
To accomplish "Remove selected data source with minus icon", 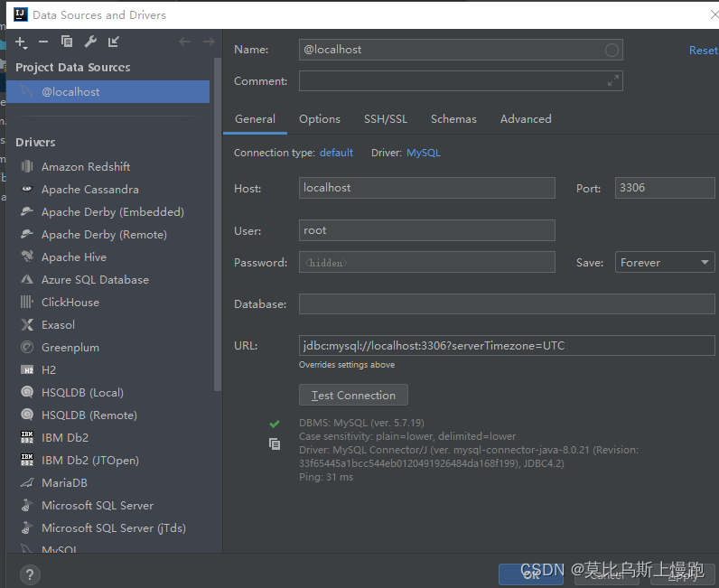I will pyautogui.click(x=43, y=42).
